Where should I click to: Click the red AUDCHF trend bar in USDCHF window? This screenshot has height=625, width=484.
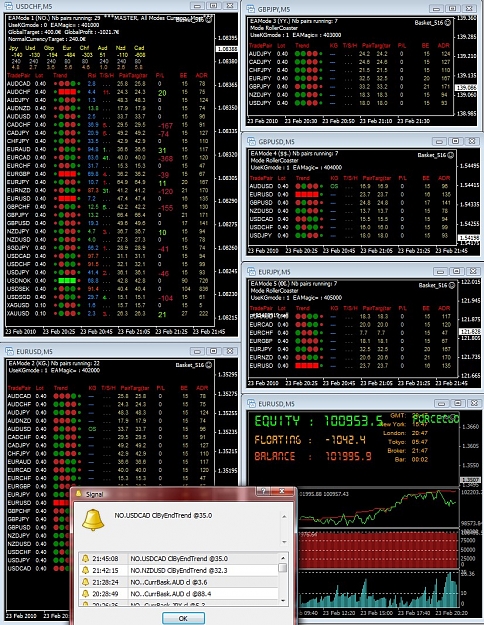click(x=67, y=92)
